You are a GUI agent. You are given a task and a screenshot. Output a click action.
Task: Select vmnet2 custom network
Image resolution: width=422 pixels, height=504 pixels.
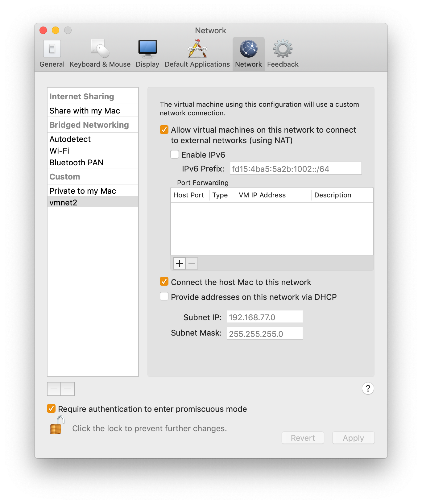[93, 202]
